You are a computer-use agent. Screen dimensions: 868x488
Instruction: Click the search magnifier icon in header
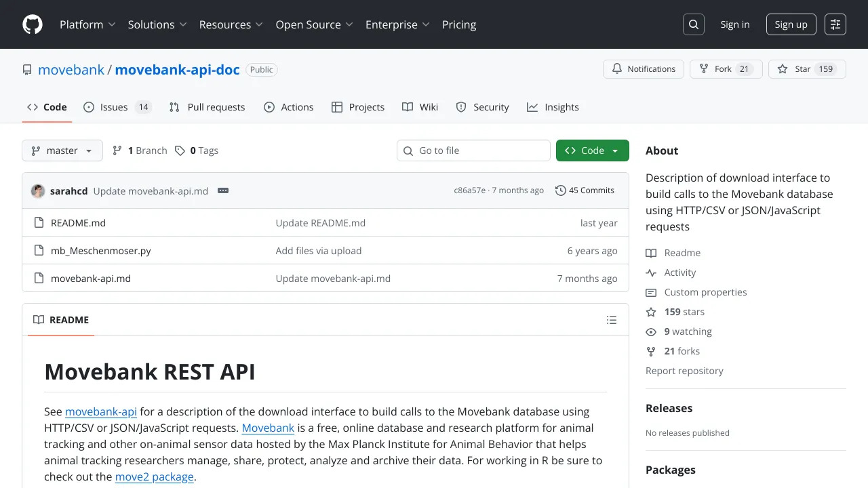[694, 24]
